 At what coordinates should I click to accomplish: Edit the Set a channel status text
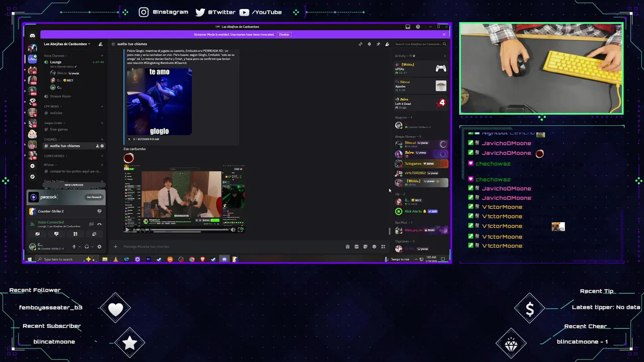coord(63,66)
